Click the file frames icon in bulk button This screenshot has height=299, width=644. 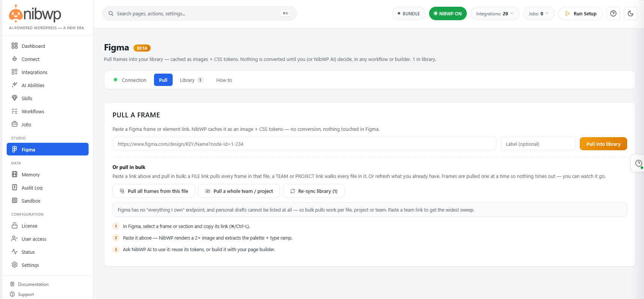tap(122, 191)
